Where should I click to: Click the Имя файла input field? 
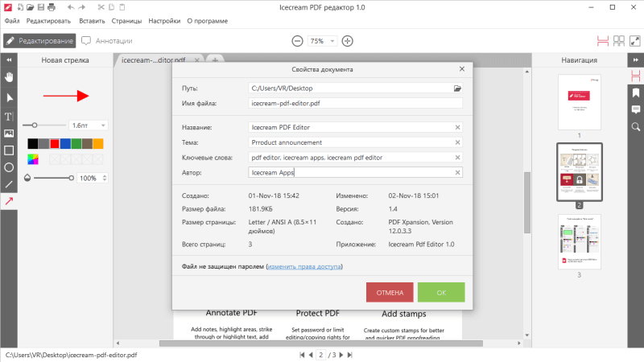tap(355, 104)
